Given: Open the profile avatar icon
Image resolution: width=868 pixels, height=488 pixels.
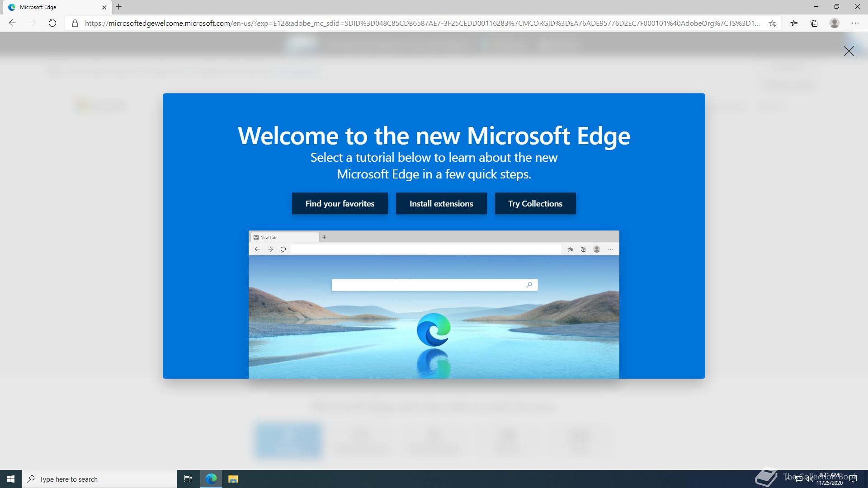Looking at the screenshot, I should coord(835,23).
